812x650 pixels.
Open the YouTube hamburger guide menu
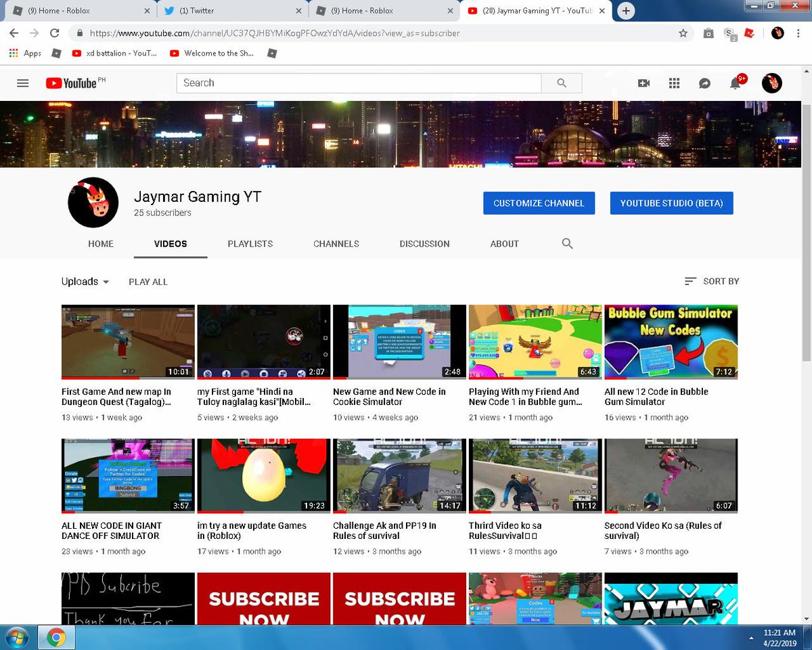click(x=22, y=83)
